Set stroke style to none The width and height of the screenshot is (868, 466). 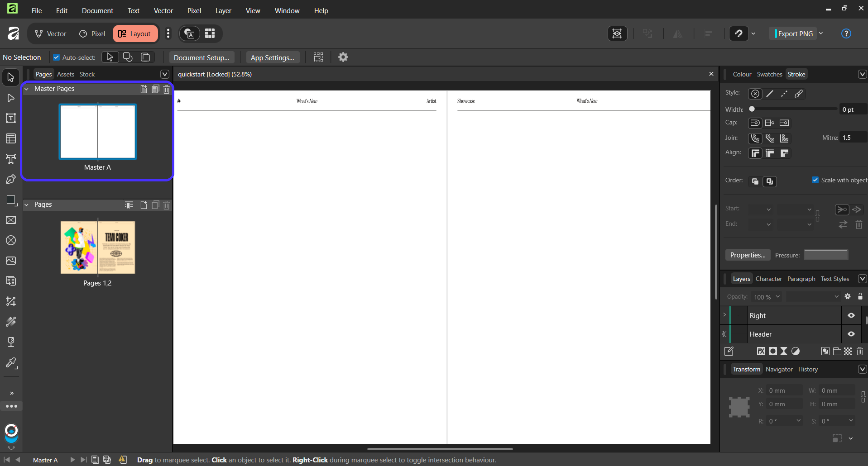[755, 94]
